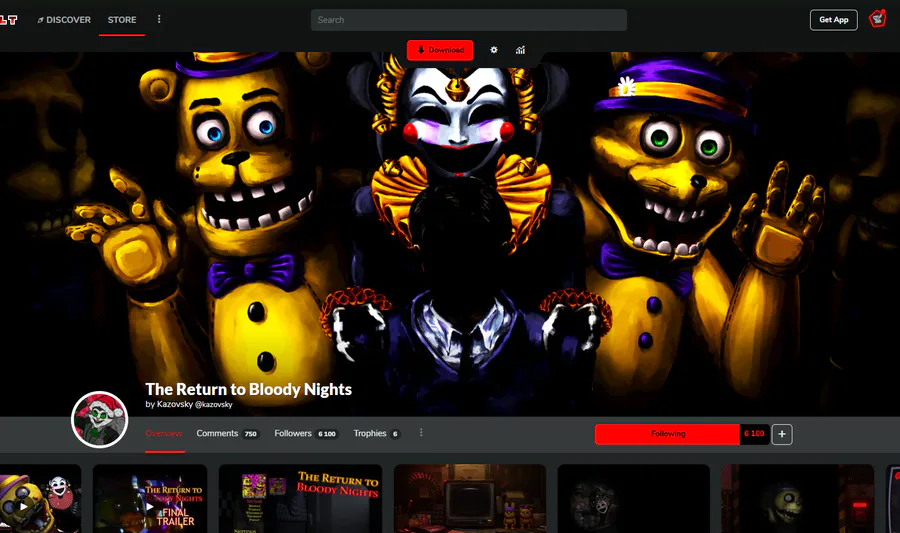Viewport: 900px width, 533px height.
Task: Click the Game Jolt logo
Action: (8, 20)
